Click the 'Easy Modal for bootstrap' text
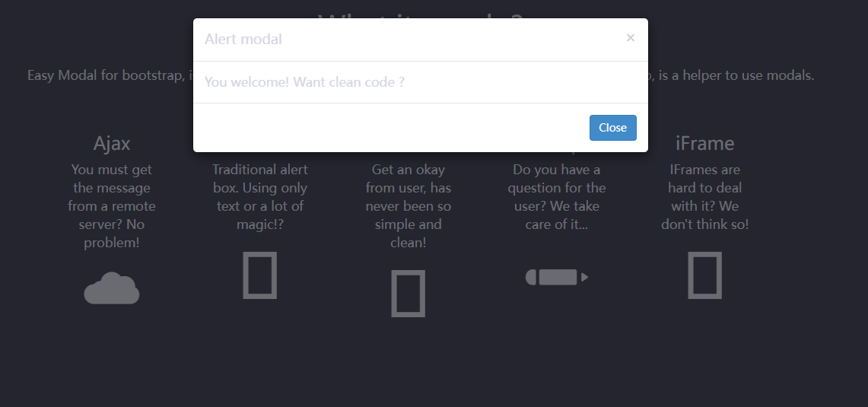868x407 pixels. (105, 75)
